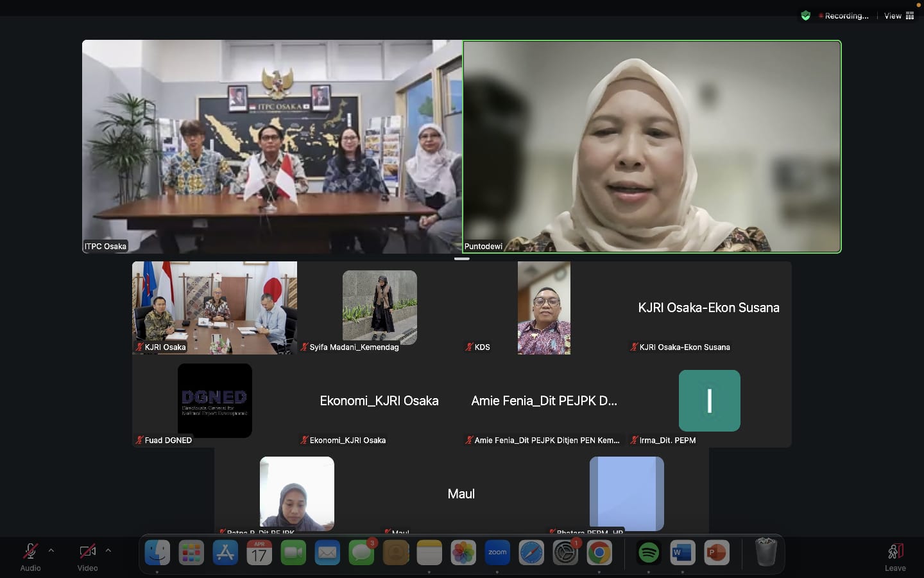The image size is (924, 578).
Task: Open Launchpad from the Dock
Action: (x=191, y=552)
